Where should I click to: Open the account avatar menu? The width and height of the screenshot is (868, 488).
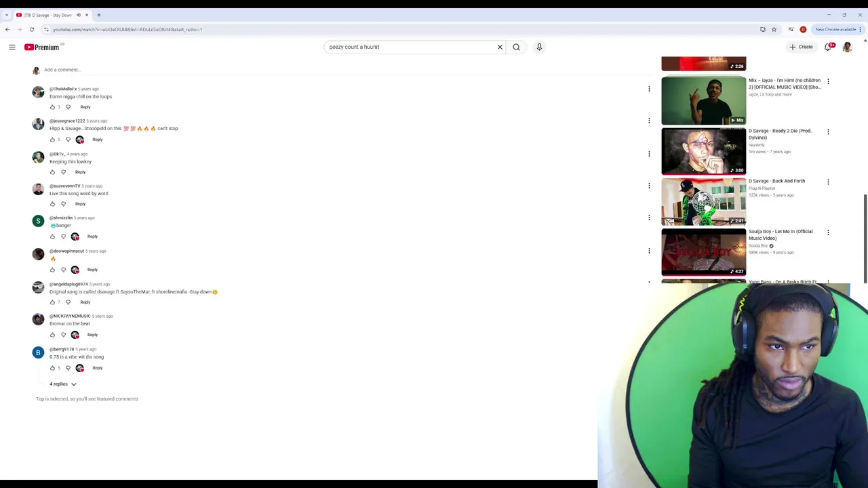click(847, 47)
